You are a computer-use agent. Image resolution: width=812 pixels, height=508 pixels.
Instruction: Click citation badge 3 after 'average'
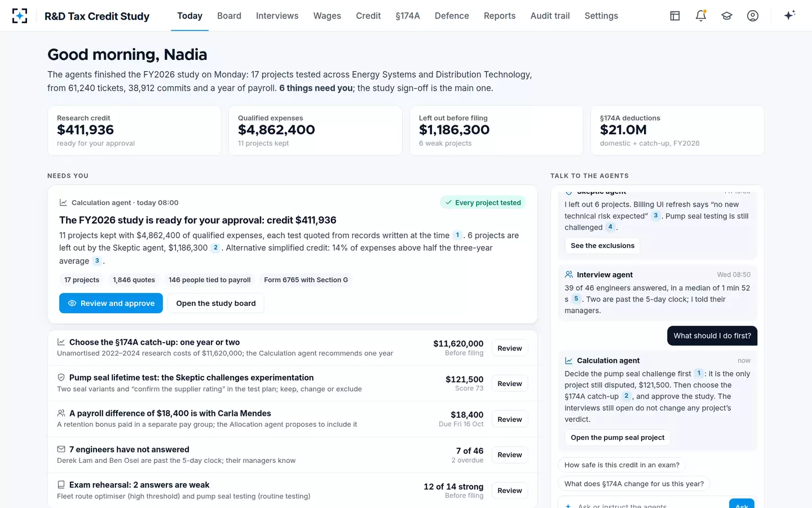click(x=97, y=261)
